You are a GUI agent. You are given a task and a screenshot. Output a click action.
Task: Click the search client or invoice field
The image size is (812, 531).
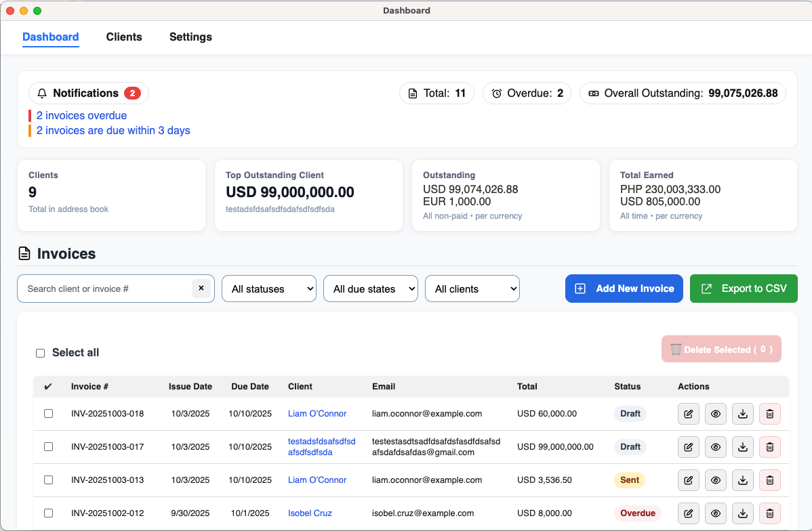click(x=105, y=289)
